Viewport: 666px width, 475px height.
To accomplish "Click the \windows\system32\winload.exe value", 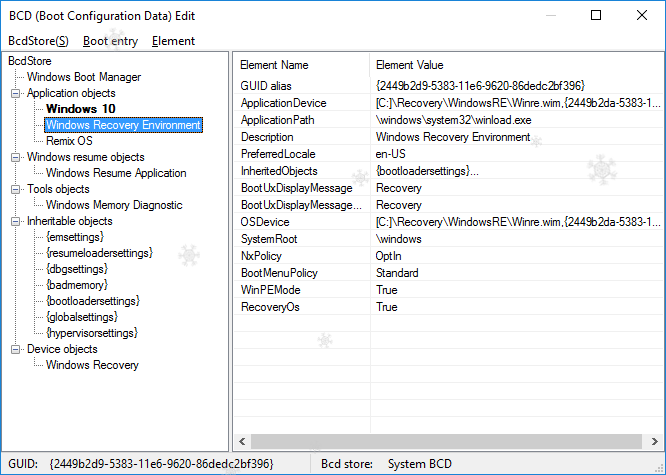I will (453, 120).
